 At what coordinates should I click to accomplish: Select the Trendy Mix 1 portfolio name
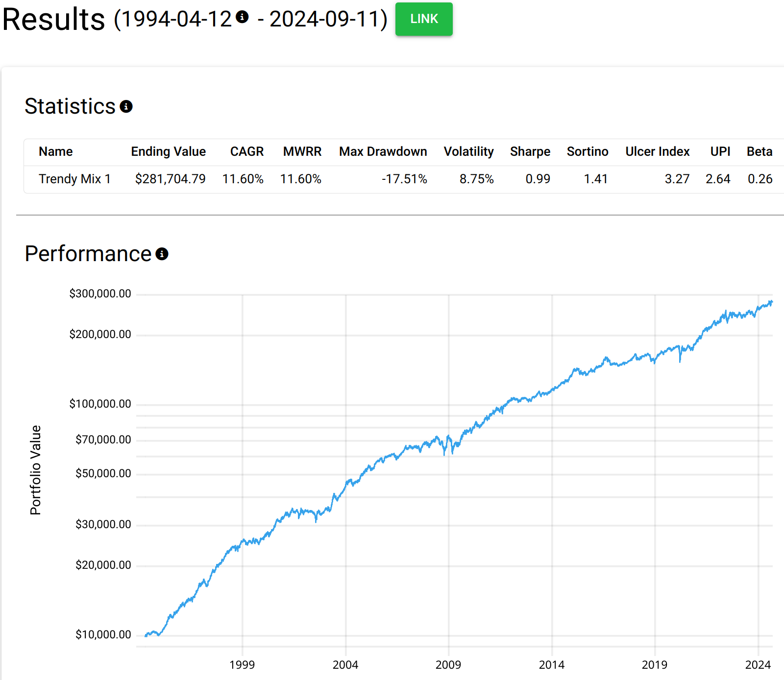click(75, 179)
